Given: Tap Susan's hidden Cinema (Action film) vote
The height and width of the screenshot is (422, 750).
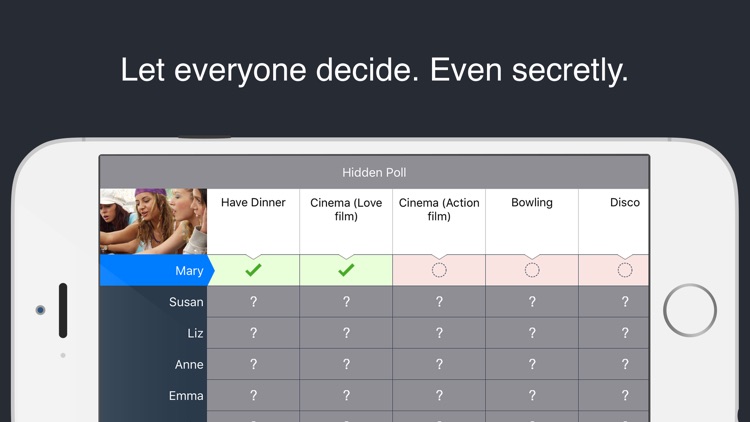Looking at the screenshot, I should (439, 302).
